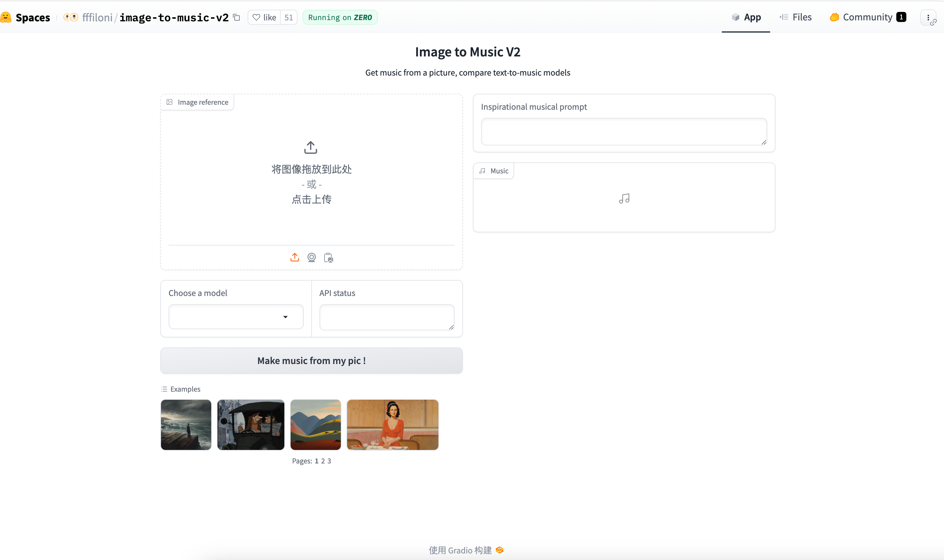944x560 pixels.
Task: Select the cliff and stormy sea example thumbnail
Action: pyautogui.click(x=186, y=425)
